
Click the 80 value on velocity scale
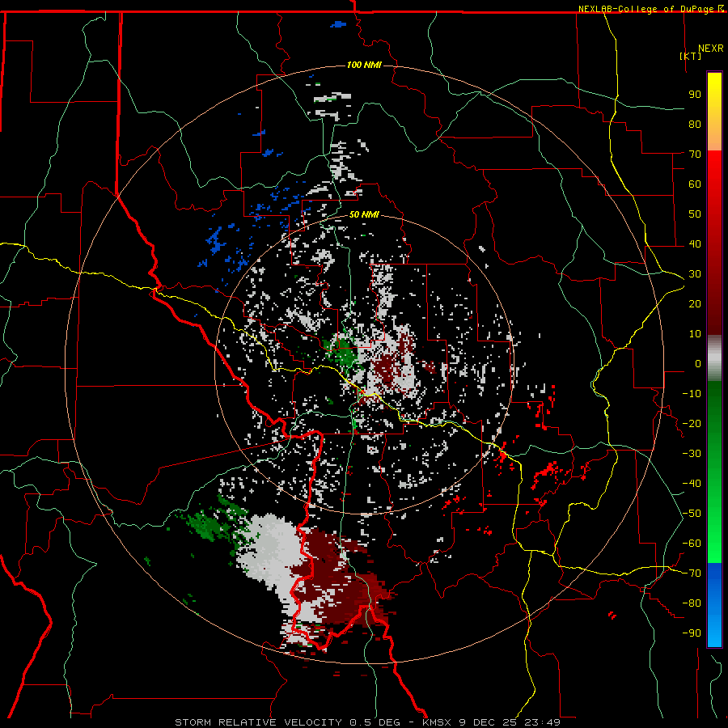tap(695, 125)
